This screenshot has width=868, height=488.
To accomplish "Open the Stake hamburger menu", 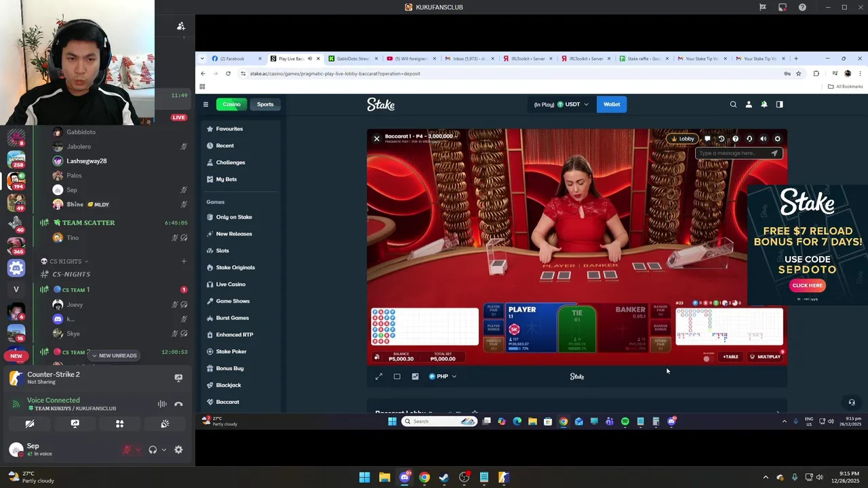I will (205, 104).
